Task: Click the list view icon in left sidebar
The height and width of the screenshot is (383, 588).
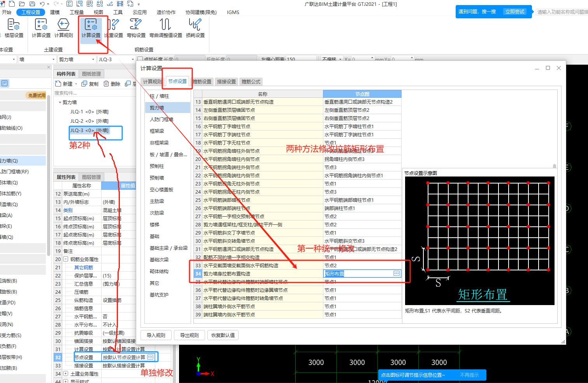Action: point(5,83)
